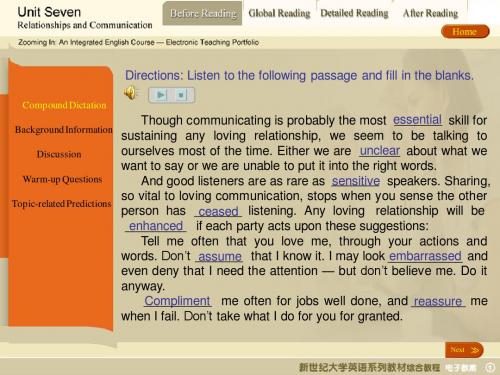Open Topic-related Predictions section

click(x=62, y=204)
